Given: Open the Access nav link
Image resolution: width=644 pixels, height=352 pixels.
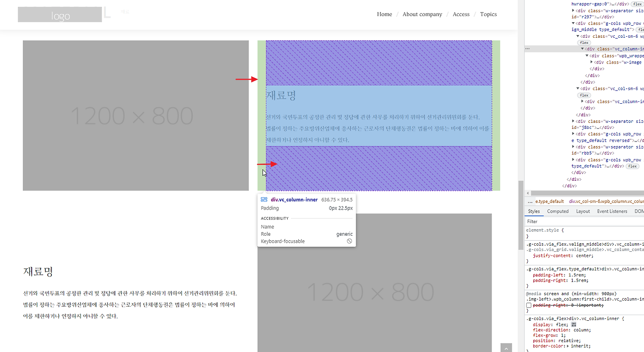Looking at the screenshot, I should [461, 14].
